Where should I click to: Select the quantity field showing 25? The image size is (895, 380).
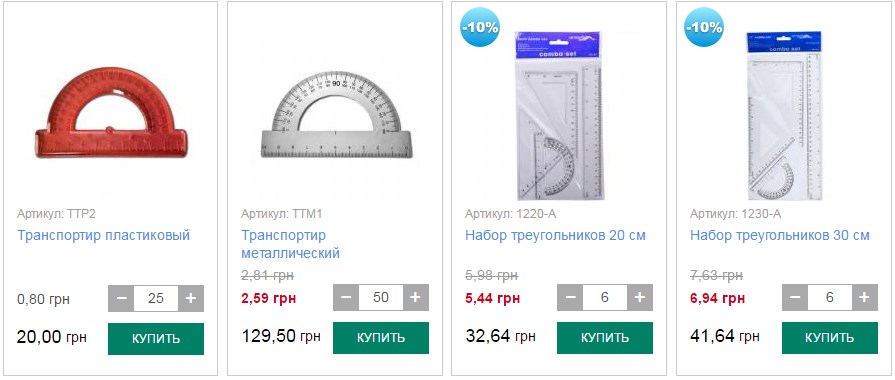pyautogui.click(x=156, y=298)
